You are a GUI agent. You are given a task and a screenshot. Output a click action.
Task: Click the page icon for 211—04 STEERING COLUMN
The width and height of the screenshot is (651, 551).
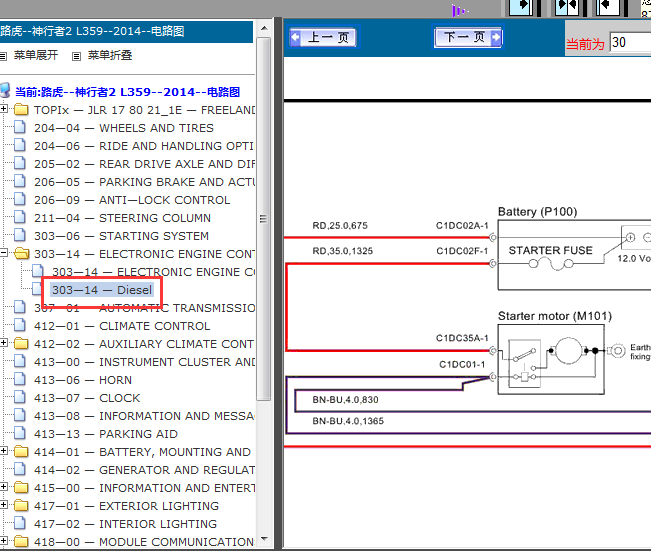20,217
